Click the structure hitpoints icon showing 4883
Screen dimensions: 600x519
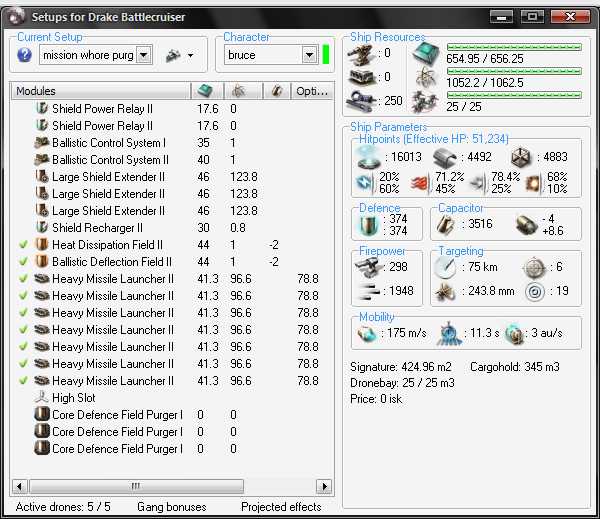tap(521, 157)
